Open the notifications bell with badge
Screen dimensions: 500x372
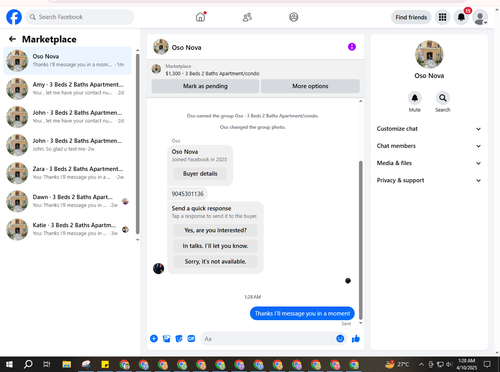point(461,17)
